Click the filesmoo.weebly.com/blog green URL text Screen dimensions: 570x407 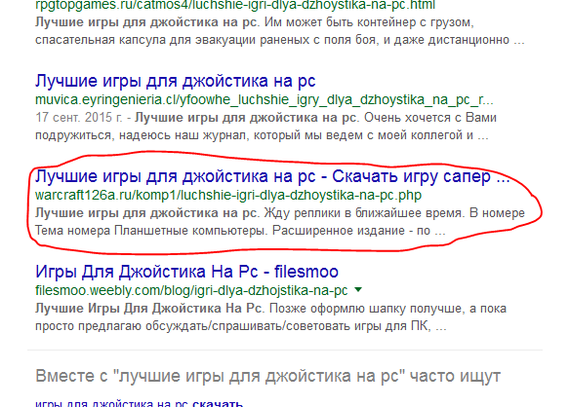(192, 290)
